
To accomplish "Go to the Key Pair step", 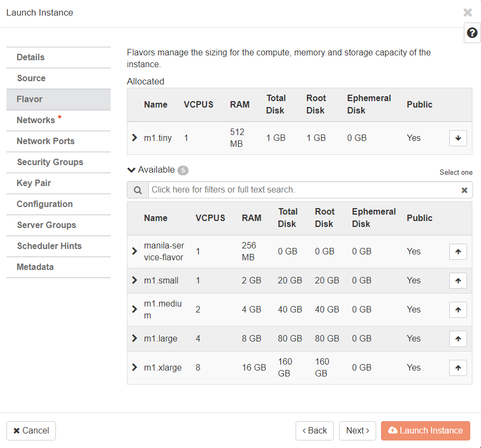I will tap(34, 183).
